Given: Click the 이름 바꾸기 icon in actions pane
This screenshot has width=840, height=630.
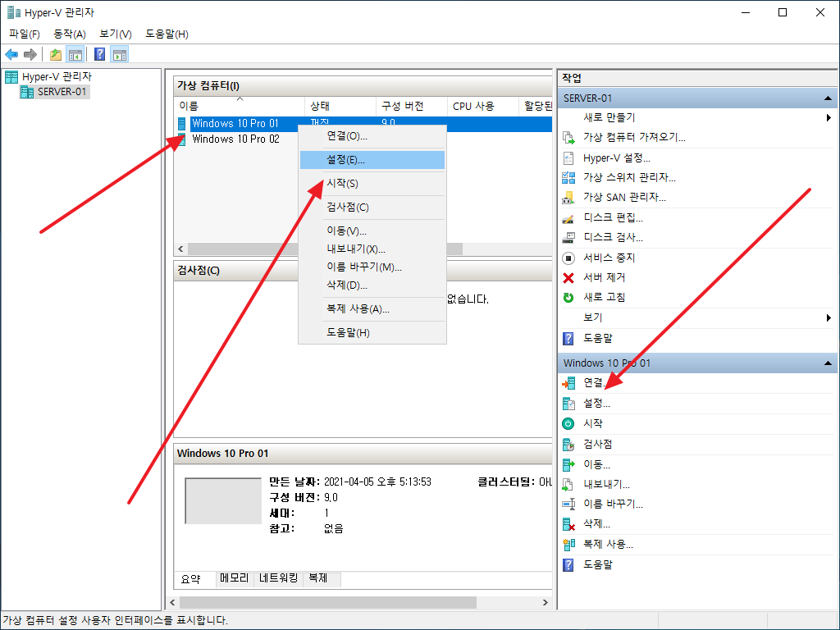Looking at the screenshot, I should click(568, 504).
